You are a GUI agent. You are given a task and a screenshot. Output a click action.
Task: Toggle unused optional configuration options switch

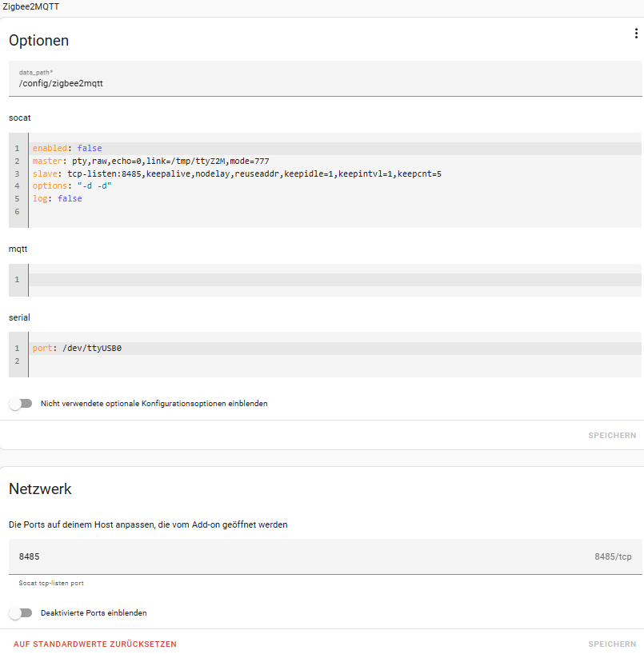21,404
